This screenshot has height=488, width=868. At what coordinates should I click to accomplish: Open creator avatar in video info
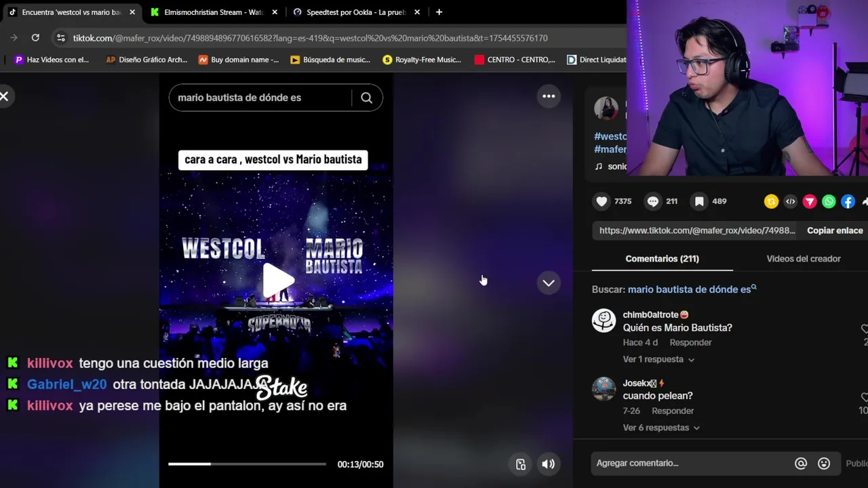pos(606,108)
